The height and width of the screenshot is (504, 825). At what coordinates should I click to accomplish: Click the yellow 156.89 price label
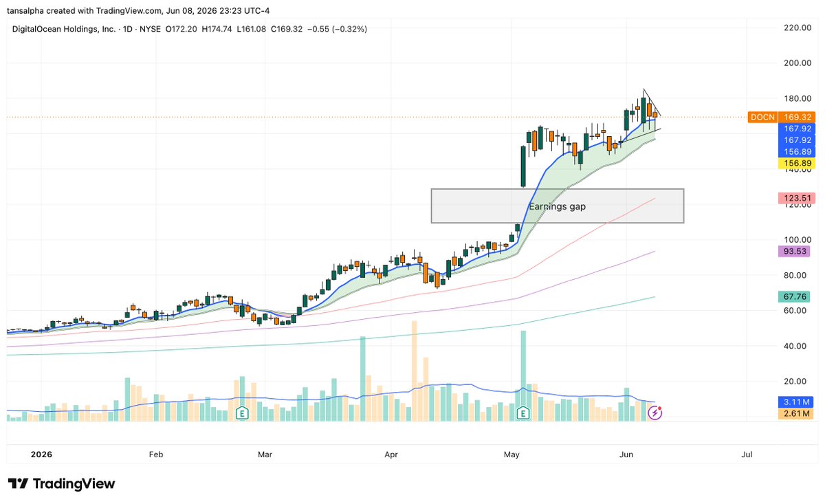(795, 163)
